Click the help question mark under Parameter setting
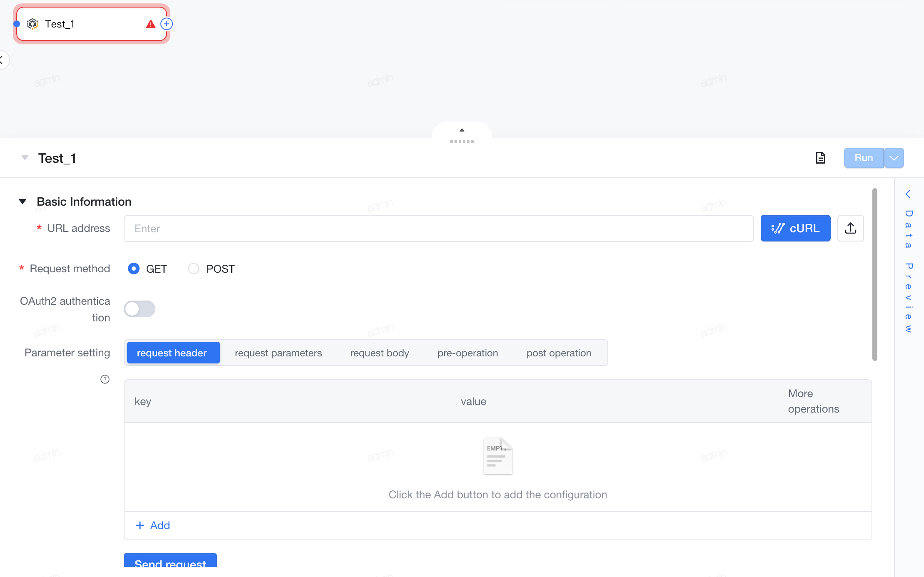This screenshot has width=924, height=577. (x=105, y=379)
